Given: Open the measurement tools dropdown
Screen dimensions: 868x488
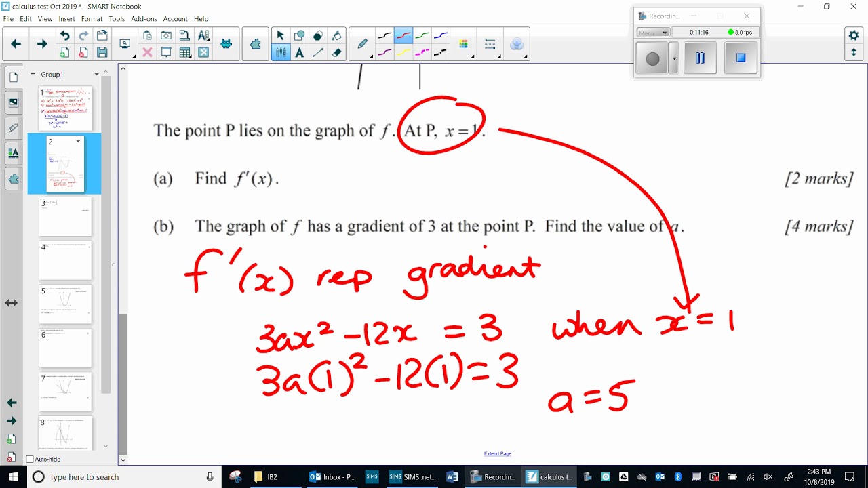Looking at the screenshot, I should pyautogui.click(x=203, y=36).
